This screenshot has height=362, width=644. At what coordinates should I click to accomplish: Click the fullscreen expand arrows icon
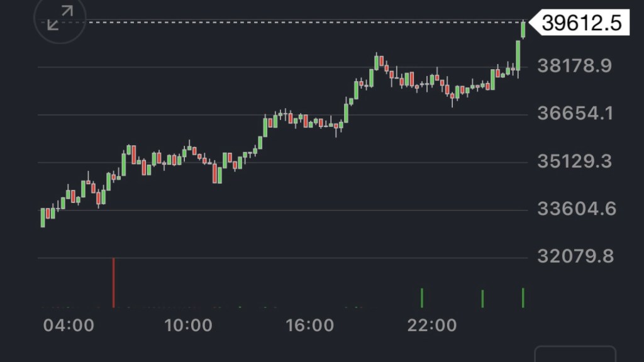[60, 18]
